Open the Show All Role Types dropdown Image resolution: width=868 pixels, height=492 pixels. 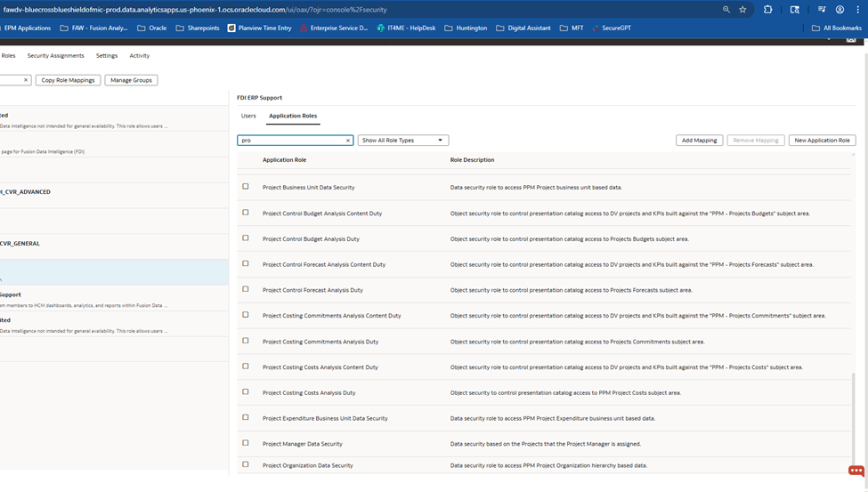click(403, 141)
